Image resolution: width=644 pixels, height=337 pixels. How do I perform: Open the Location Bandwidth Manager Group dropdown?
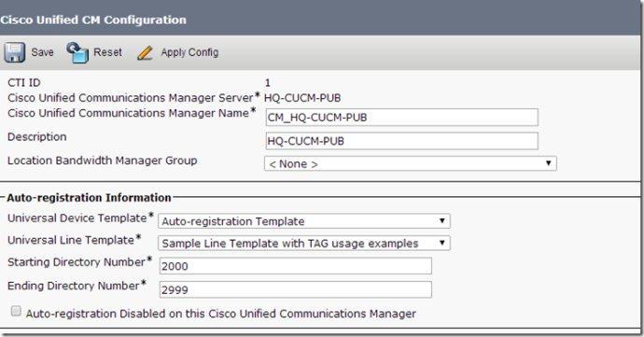click(411, 163)
